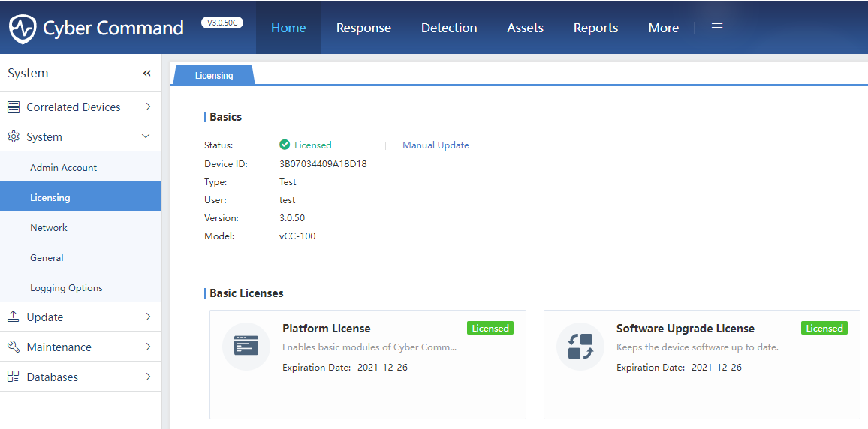Viewport: 868px width, 429px height.
Task: Click the User value test
Action: (288, 199)
